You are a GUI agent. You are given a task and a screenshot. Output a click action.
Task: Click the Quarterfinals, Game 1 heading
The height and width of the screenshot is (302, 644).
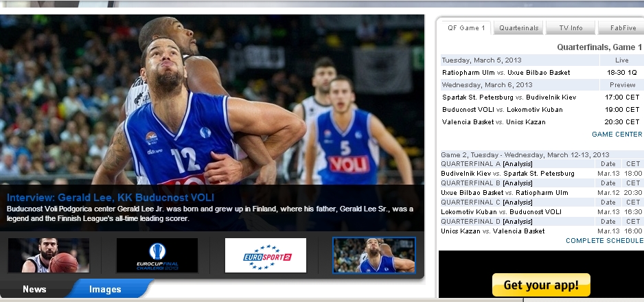(x=599, y=47)
